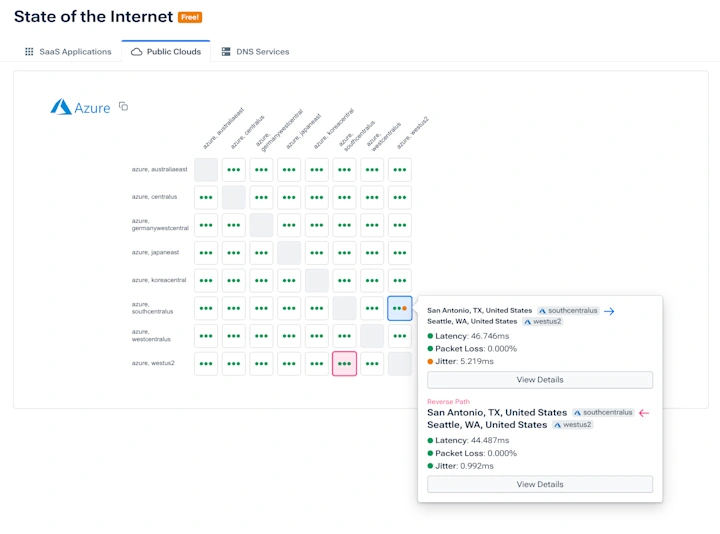This screenshot has height=534, width=720.
Task: Select the Public Clouds tab
Action: [x=166, y=51]
